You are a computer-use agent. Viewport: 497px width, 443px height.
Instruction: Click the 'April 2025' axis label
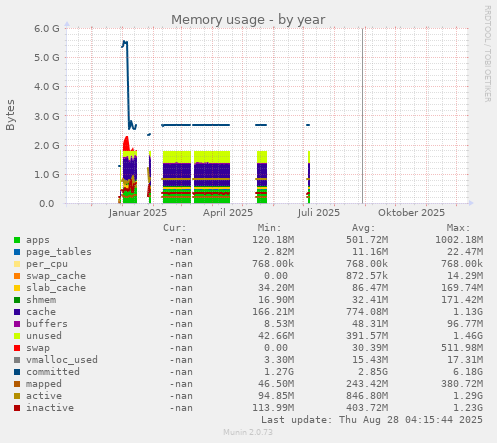228,213
